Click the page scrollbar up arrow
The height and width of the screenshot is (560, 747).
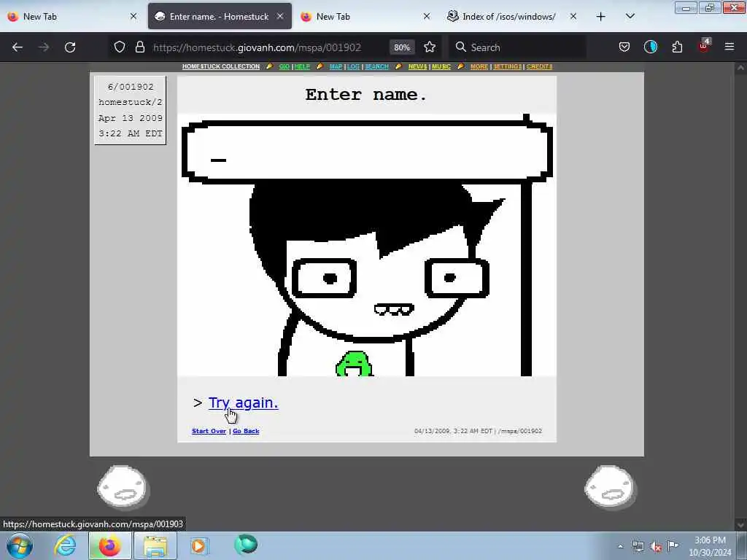coord(740,68)
